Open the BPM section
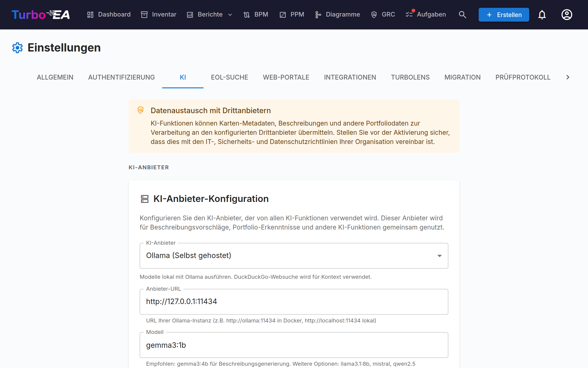This screenshot has height=368, width=588. click(x=256, y=14)
